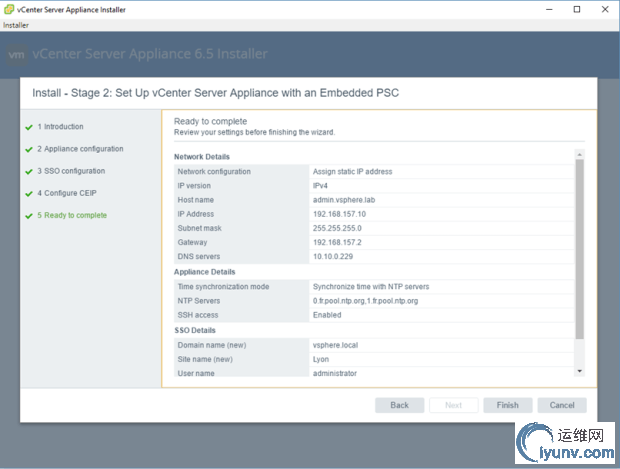The height and width of the screenshot is (469, 620).
Task: Click the 'IP version' label
Action: point(194,186)
